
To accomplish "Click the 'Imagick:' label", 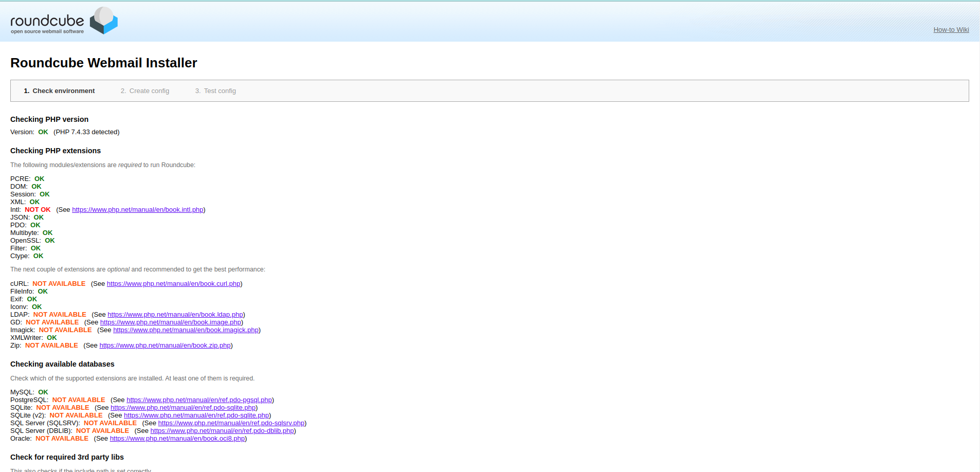I will tap(23, 330).
